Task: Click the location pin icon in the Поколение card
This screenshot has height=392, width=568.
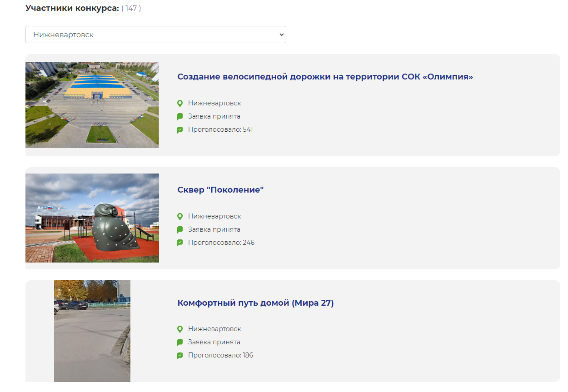Action: 180,217
